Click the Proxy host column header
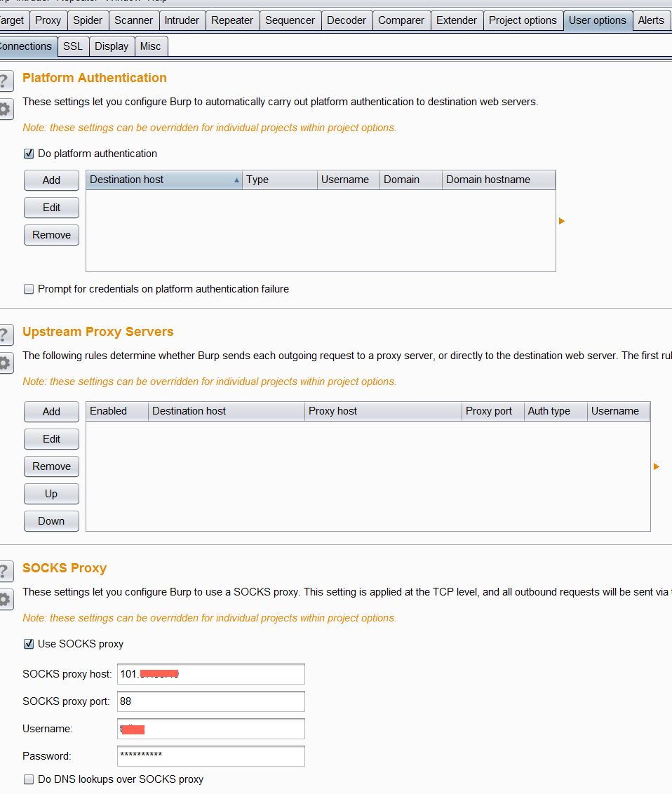672x794 pixels. tap(384, 411)
